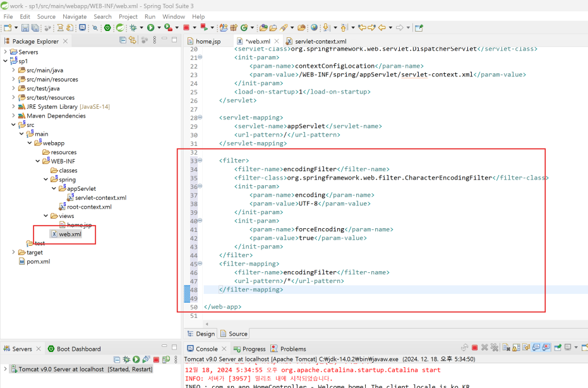Toggle Link with Editor in Package Explorer
This screenshot has height=388, width=588.
tap(133, 40)
